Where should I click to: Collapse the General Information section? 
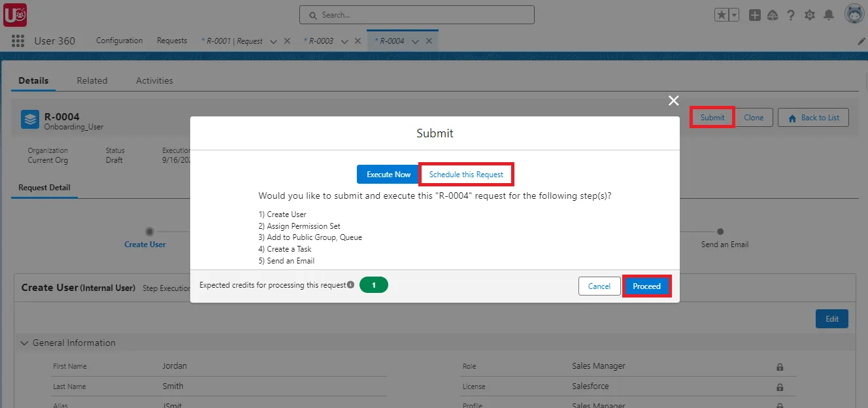pos(24,343)
